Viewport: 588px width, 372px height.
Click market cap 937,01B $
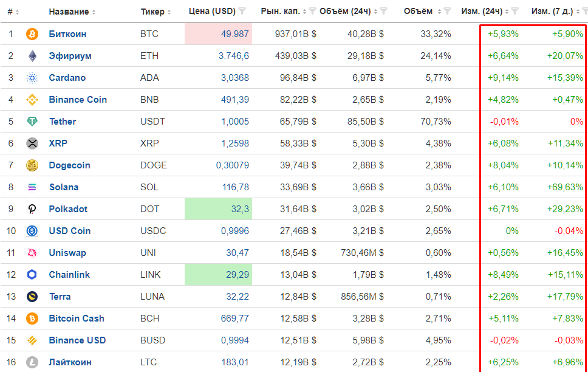pos(295,34)
